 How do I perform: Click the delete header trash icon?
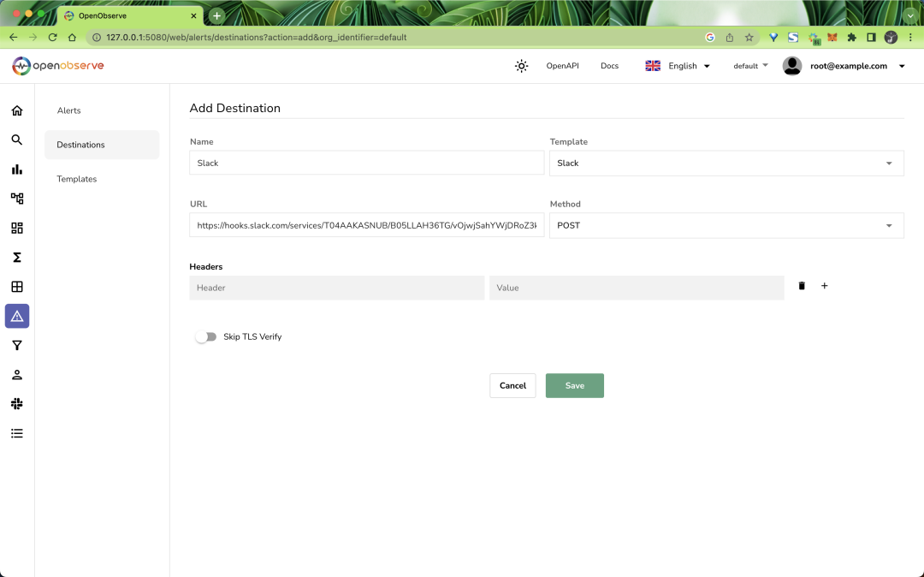click(x=802, y=285)
